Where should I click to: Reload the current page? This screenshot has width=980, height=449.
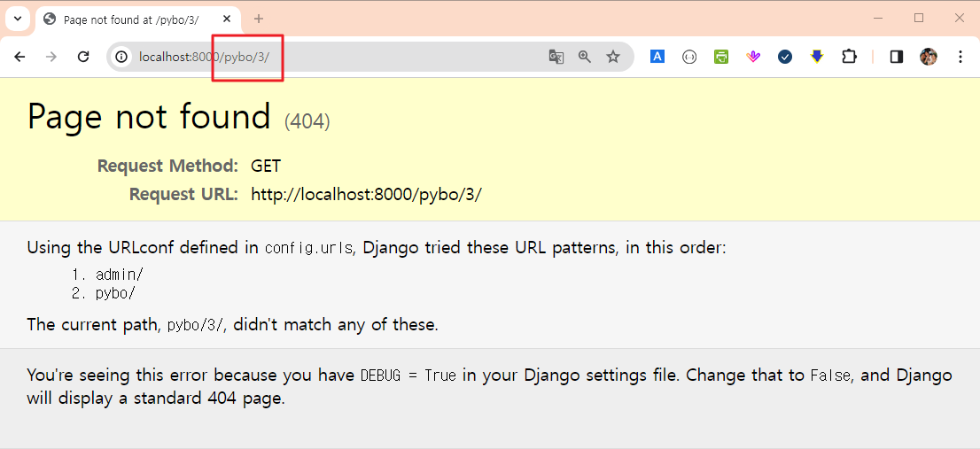click(83, 57)
